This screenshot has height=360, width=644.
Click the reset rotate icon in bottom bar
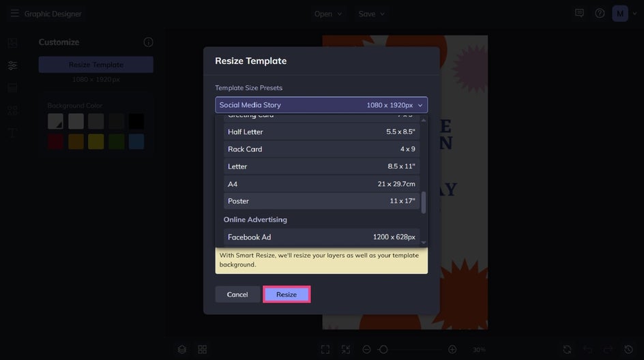(x=567, y=349)
